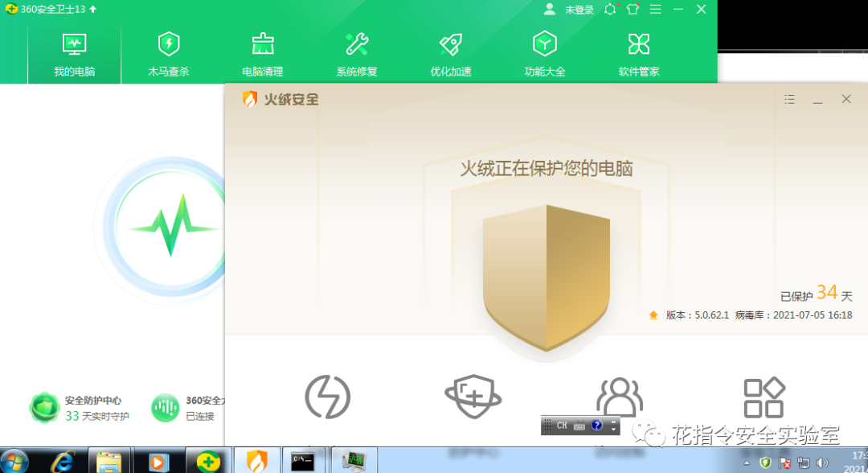The height and width of the screenshot is (473, 868).
Task: Click the 已连接 status text
Action: pos(200,416)
